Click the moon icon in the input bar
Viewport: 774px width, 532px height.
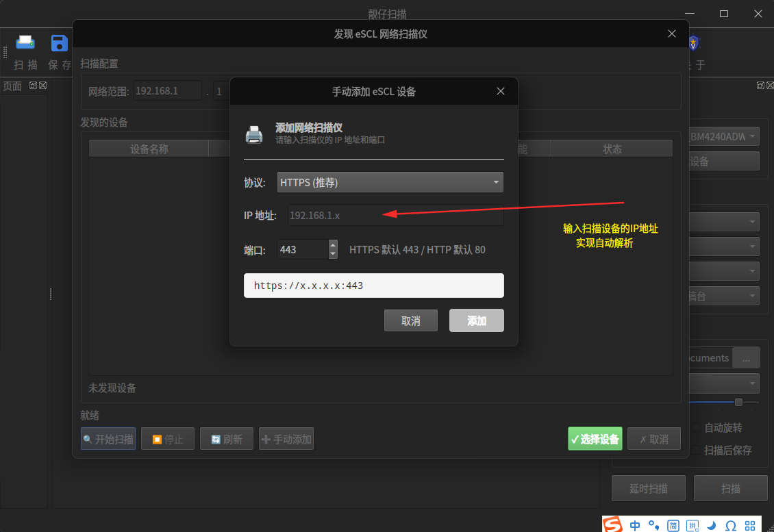point(712,525)
